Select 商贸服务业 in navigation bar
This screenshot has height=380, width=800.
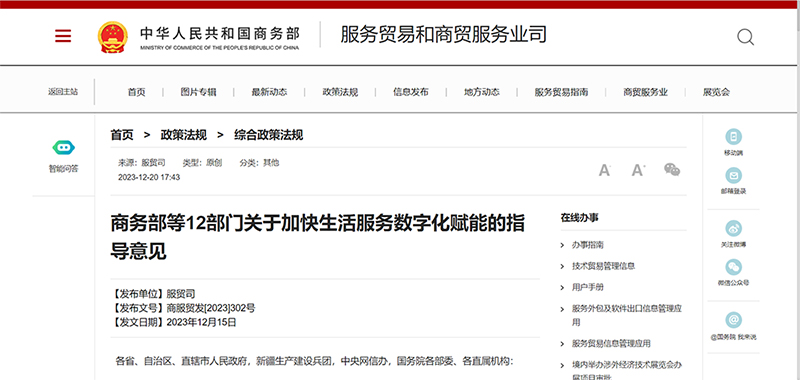(x=645, y=92)
